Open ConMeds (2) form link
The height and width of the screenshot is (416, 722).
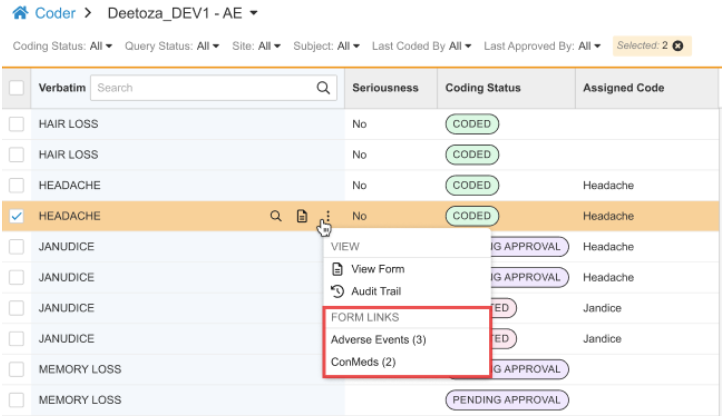pos(364,362)
